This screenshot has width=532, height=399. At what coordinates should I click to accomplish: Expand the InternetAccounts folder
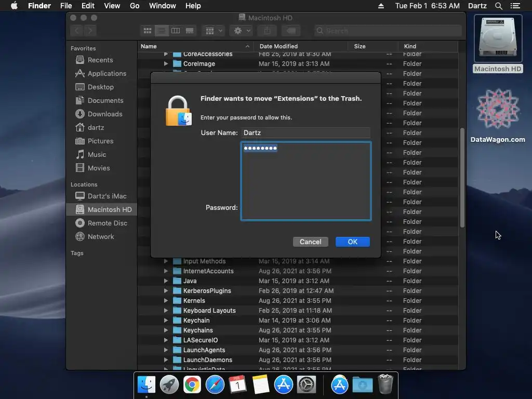pyautogui.click(x=166, y=271)
